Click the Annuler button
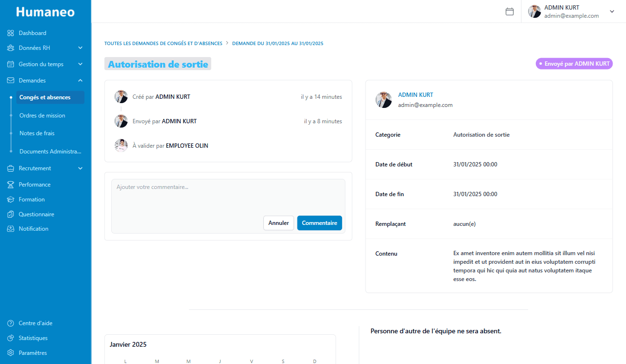Image resolution: width=626 pixels, height=364 pixels. point(279,223)
